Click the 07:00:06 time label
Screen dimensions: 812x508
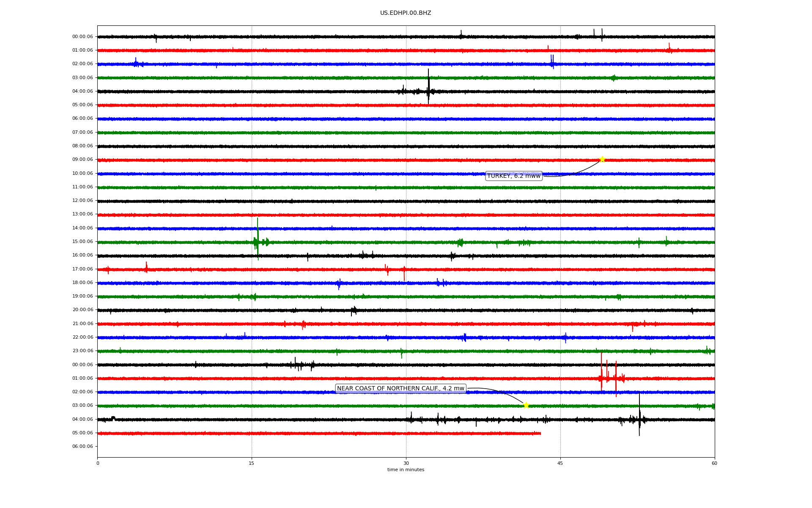click(x=82, y=133)
